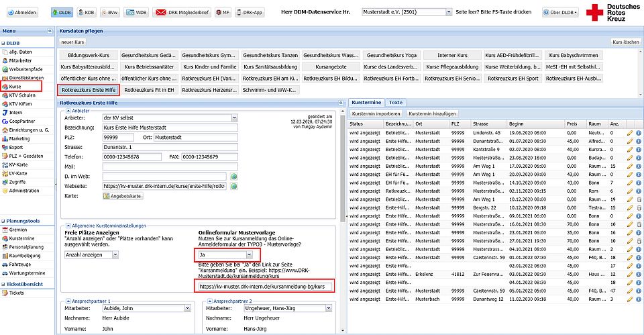Image resolution: width=644 pixels, height=335 pixels.
Task: Open the Anbieter dropdown
Action: tap(233, 117)
